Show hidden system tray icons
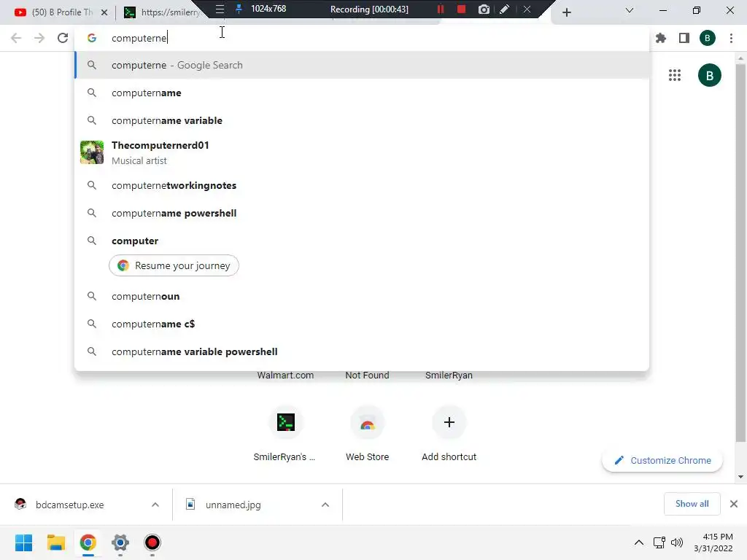 (x=639, y=542)
